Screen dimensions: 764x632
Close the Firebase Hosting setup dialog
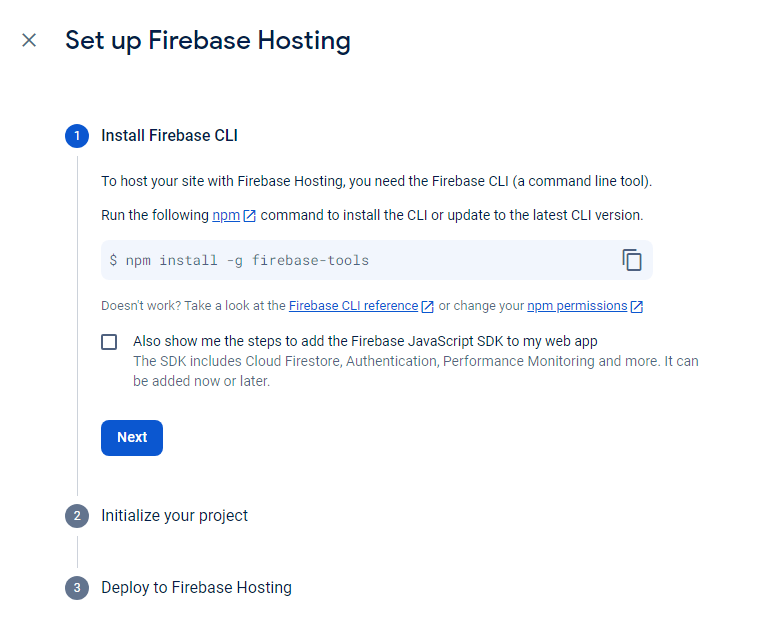tap(29, 40)
